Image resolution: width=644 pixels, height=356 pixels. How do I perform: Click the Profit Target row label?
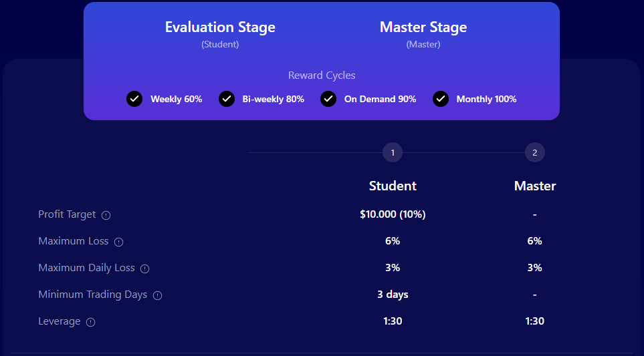[x=67, y=214]
